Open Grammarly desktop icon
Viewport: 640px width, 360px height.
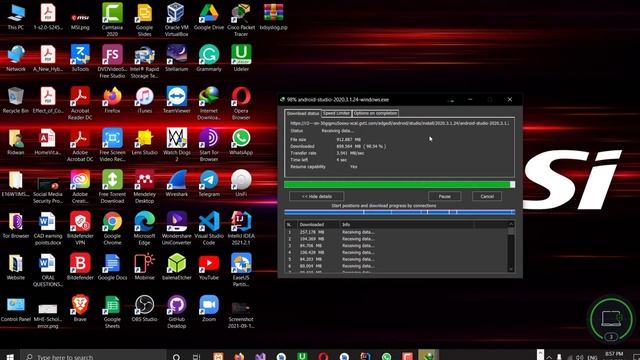[x=209, y=59]
